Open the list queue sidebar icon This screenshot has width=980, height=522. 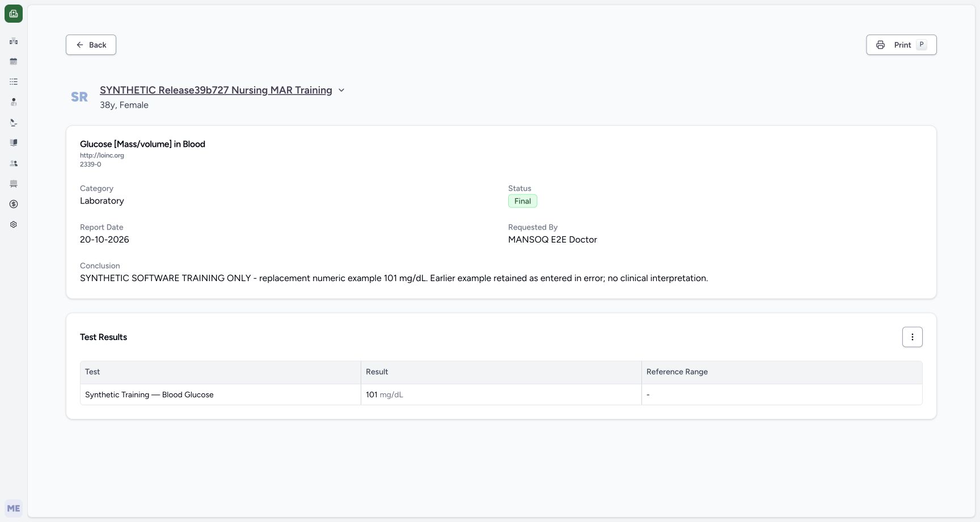(x=14, y=82)
